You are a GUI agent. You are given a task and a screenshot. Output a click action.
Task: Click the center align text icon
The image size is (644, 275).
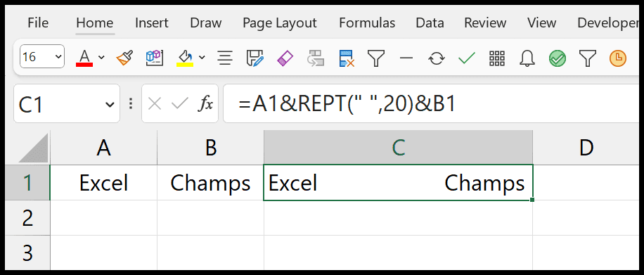coord(225,58)
